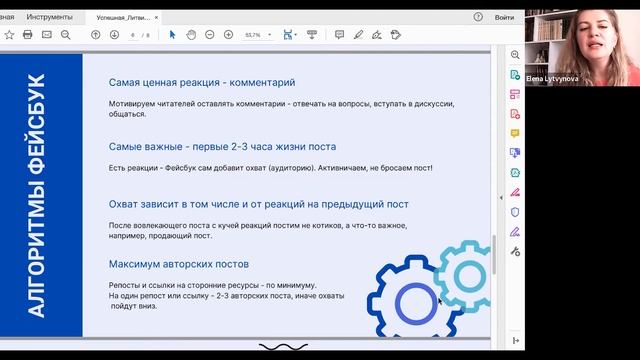Click line 'Есть реакции - Фейсбук сам добавит'
Image resolution: width=640 pixels, height=360 pixels.
[270, 168]
